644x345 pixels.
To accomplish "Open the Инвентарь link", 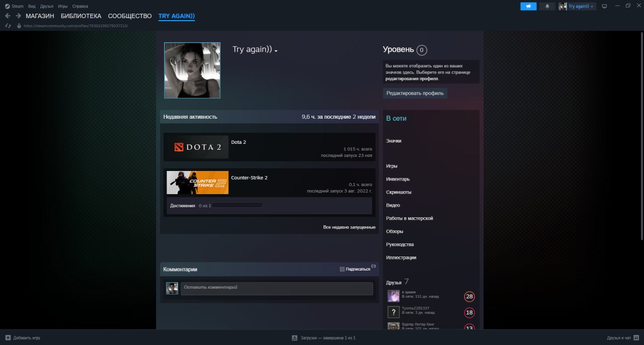I will click(x=397, y=179).
